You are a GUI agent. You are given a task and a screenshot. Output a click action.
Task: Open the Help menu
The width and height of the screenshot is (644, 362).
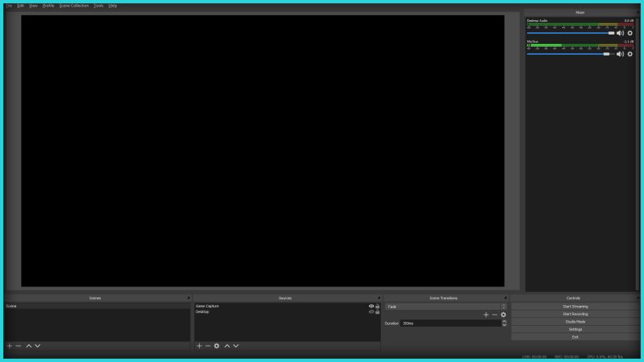click(x=113, y=6)
